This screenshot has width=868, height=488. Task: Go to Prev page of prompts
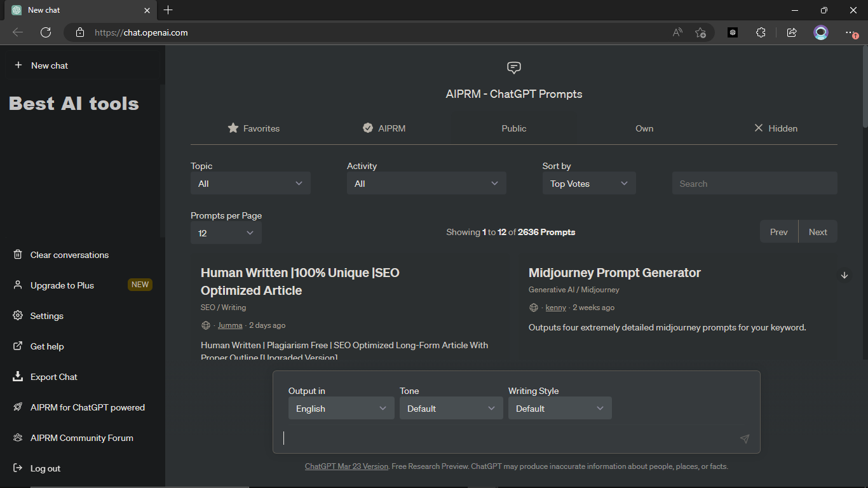pyautogui.click(x=779, y=232)
